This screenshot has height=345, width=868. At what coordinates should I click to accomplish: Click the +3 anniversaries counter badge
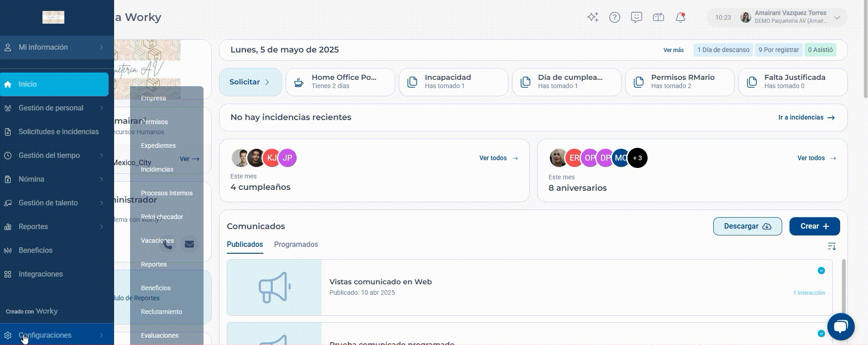click(638, 158)
